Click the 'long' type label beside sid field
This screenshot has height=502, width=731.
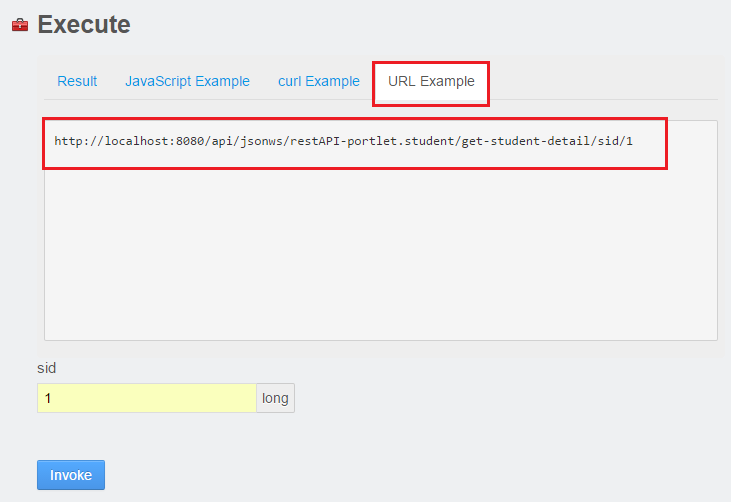tap(276, 398)
